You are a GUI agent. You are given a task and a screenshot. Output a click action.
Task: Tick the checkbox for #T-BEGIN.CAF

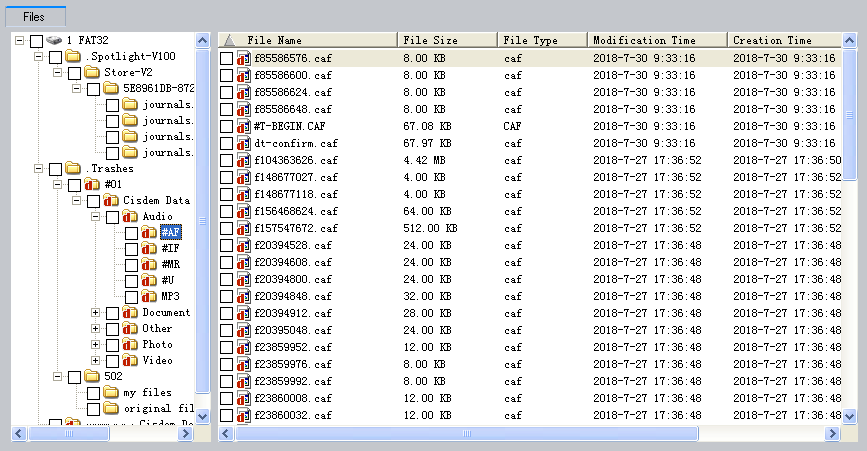click(x=226, y=127)
